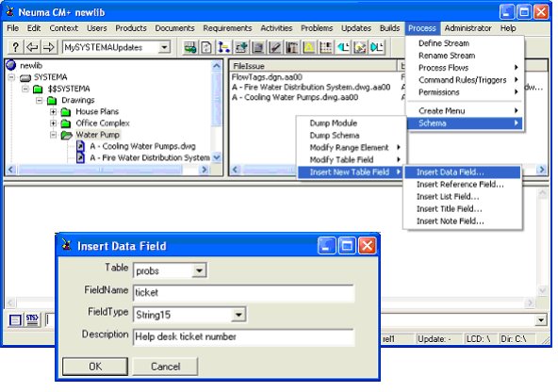Click the Cooling Water Pumps.dwg file icon
Screen dimensions: 558x392
81,146
